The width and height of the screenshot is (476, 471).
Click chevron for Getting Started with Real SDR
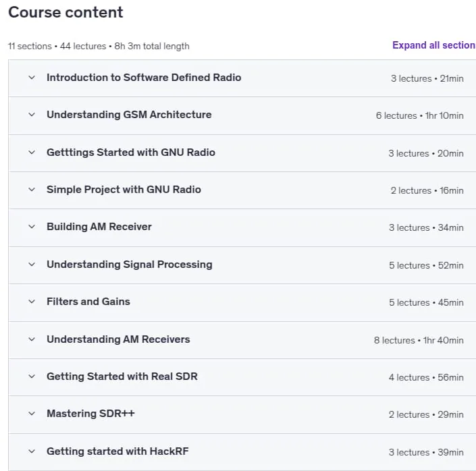(x=32, y=377)
